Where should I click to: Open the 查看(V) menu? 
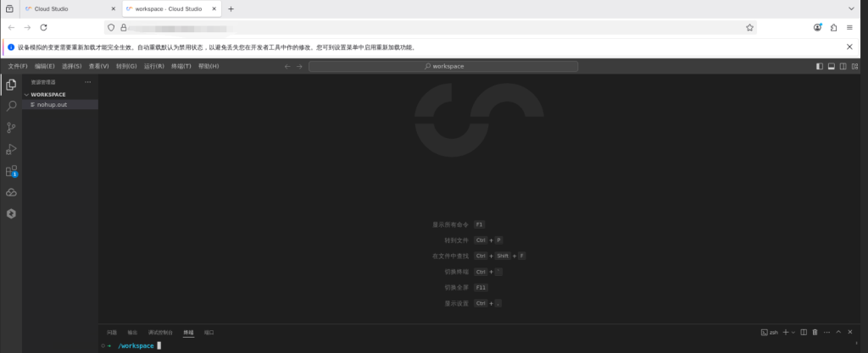(99, 66)
